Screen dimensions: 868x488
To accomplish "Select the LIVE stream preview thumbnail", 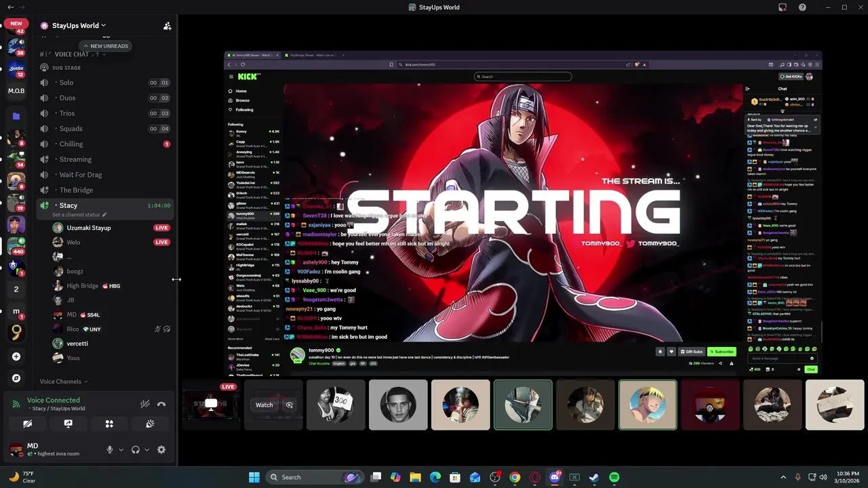I will 211,405.
